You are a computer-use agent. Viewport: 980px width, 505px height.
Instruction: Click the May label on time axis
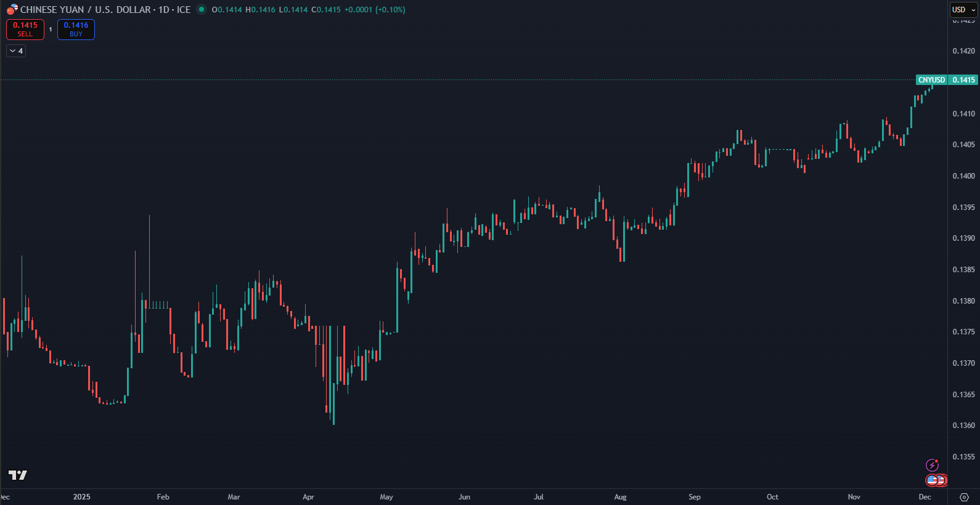click(386, 497)
